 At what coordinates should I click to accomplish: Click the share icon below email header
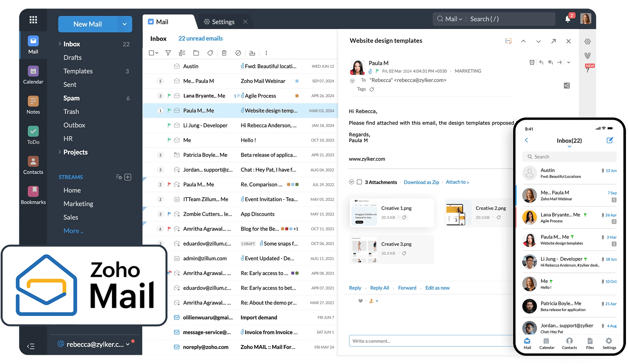coord(567,85)
